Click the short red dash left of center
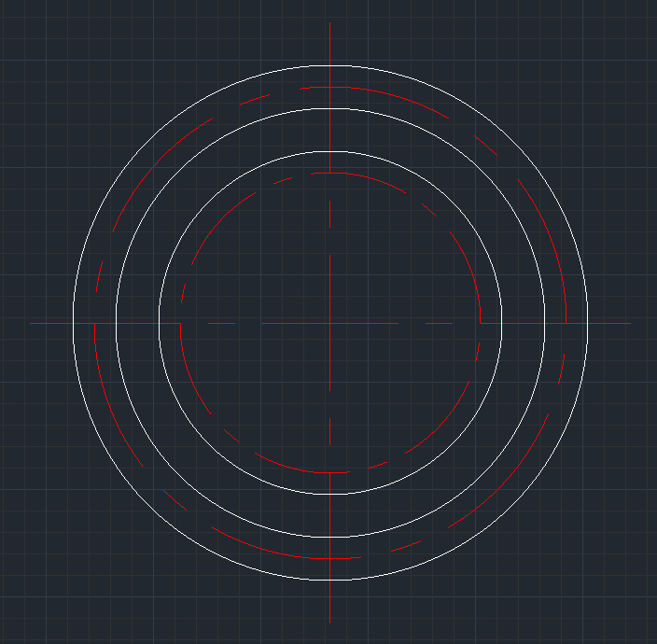 221,323
